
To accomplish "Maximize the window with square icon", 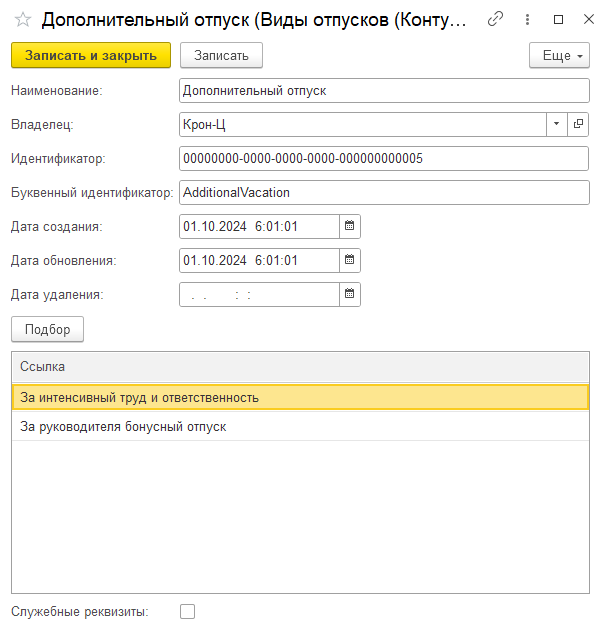I will click(x=559, y=19).
